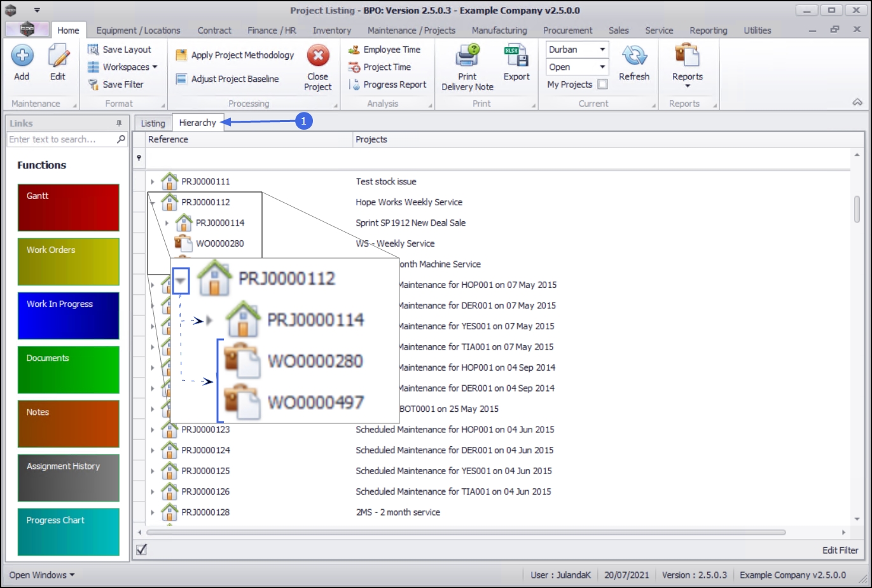Screen dimensions: 872x588
Task: Open the Open status dropdown
Action: [x=602, y=67]
